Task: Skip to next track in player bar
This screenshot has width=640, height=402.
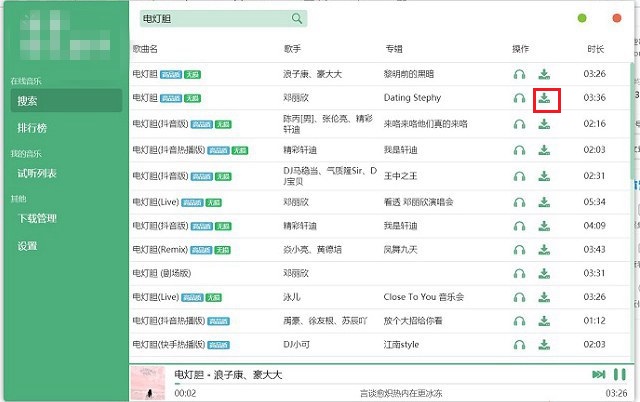Action: (x=598, y=374)
